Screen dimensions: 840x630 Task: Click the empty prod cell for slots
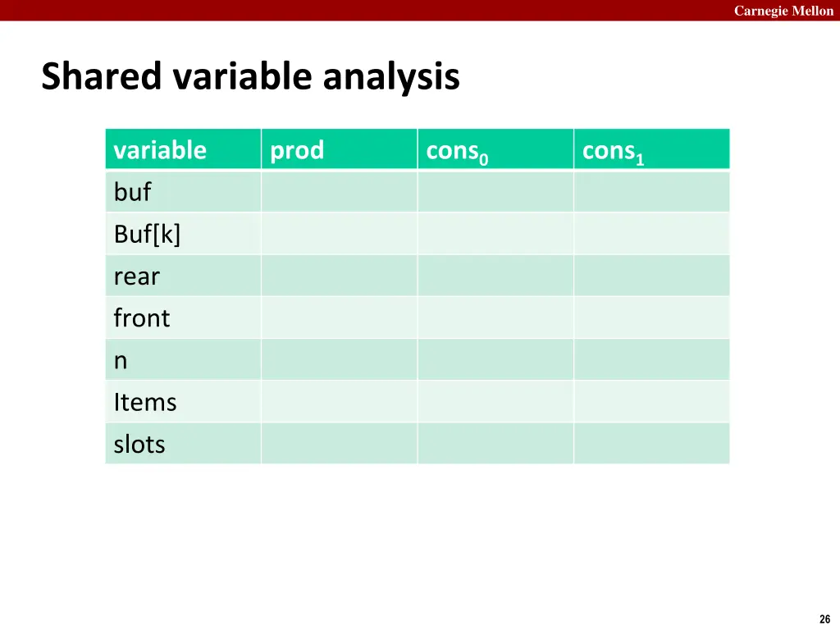[339, 444]
